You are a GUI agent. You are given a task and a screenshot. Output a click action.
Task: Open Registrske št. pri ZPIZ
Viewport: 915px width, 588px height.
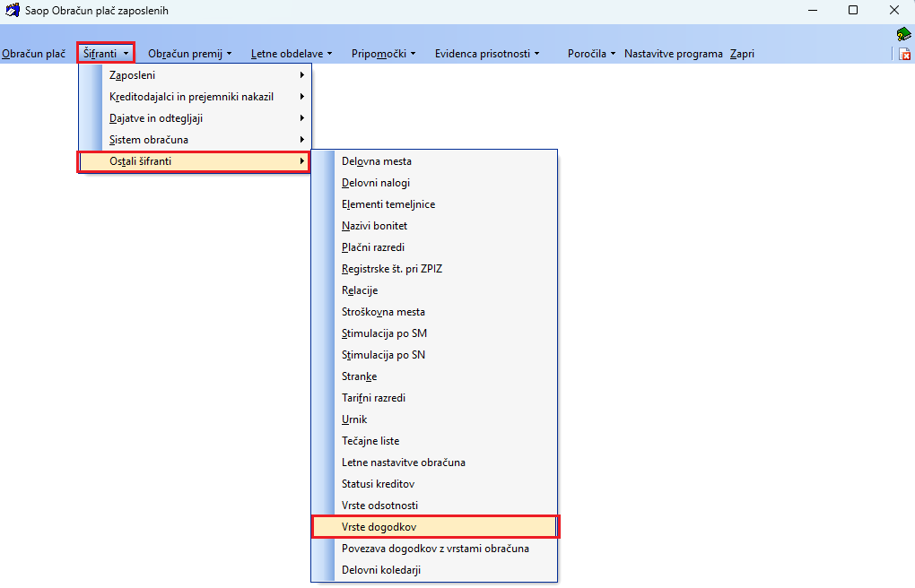point(434,270)
